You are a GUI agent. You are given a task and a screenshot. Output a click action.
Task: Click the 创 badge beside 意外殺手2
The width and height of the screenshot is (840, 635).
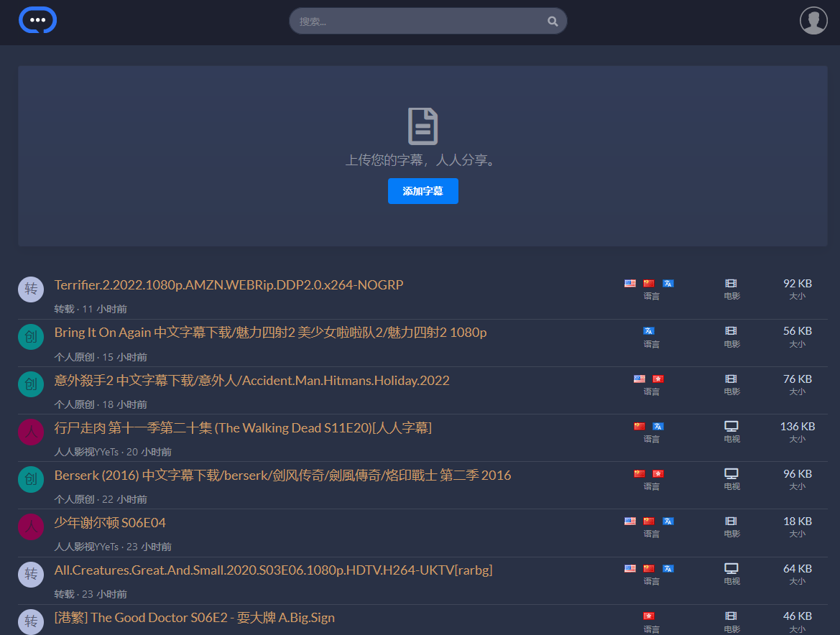pyautogui.click(x=31, y=384)
